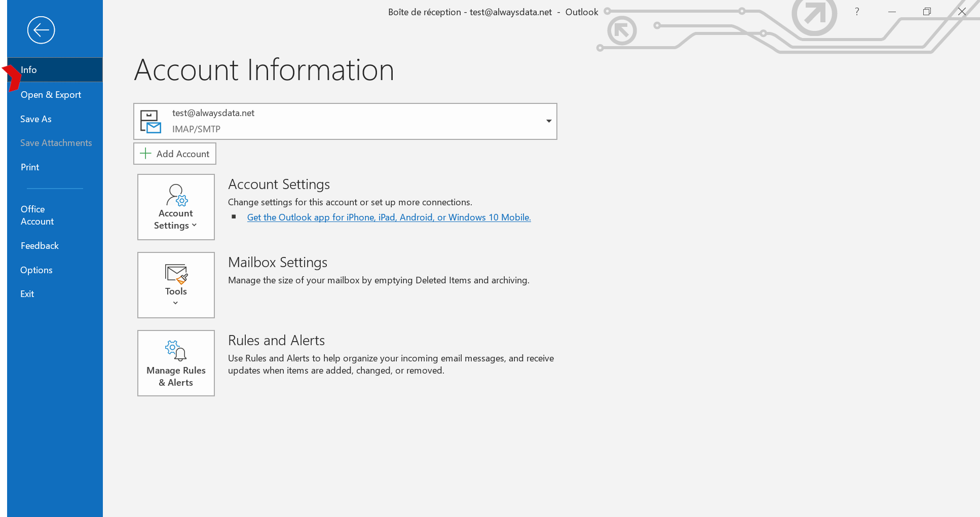Click the envelope-and-brush Tools icon
980x517 pixels.
click(176, 274)
